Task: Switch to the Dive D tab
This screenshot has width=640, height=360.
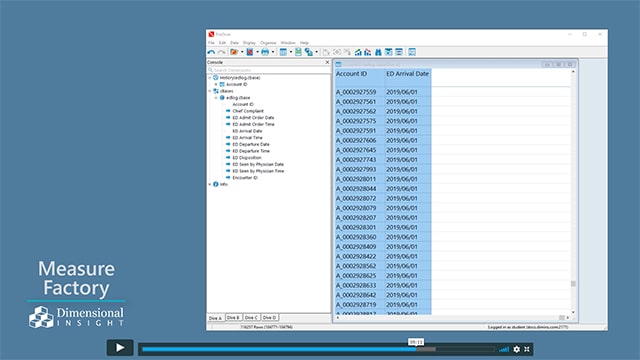Action: point(270,317)
